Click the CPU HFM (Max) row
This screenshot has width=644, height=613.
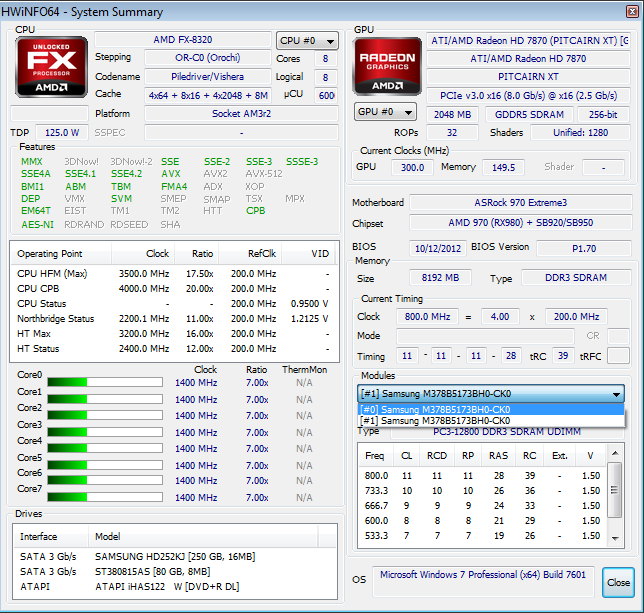pos(173,274)
